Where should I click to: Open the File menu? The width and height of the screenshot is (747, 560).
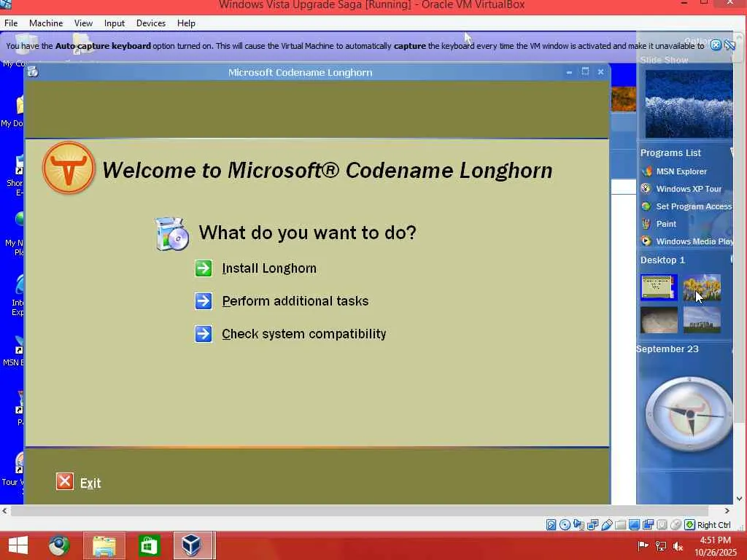click(11, 23)
